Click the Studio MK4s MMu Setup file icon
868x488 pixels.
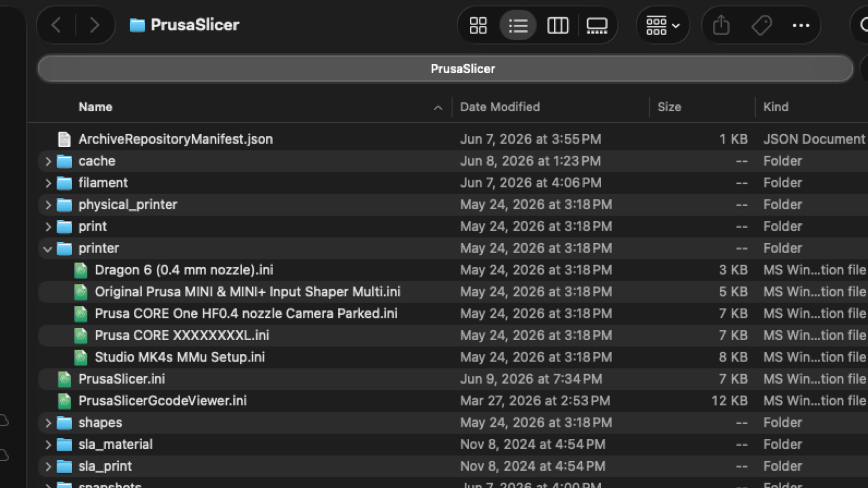[x=80, y=357]
